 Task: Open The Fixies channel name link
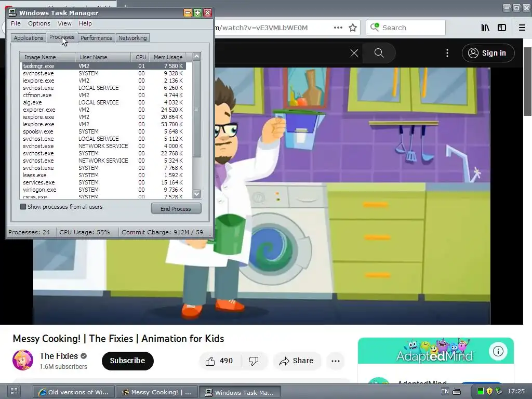59,356
